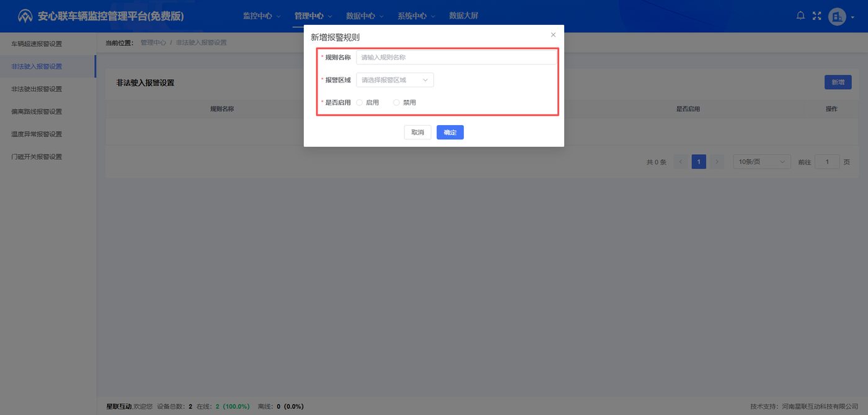Click the 设备总数 status text
The image size is (868, 415).
[174, 407]
